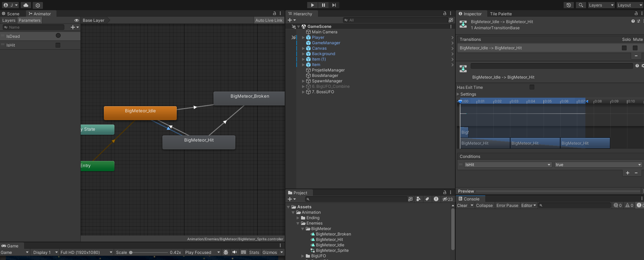Click the Play button in top toolbar
The width and height of the screenshot is (644, 260).
pos(312,5)
